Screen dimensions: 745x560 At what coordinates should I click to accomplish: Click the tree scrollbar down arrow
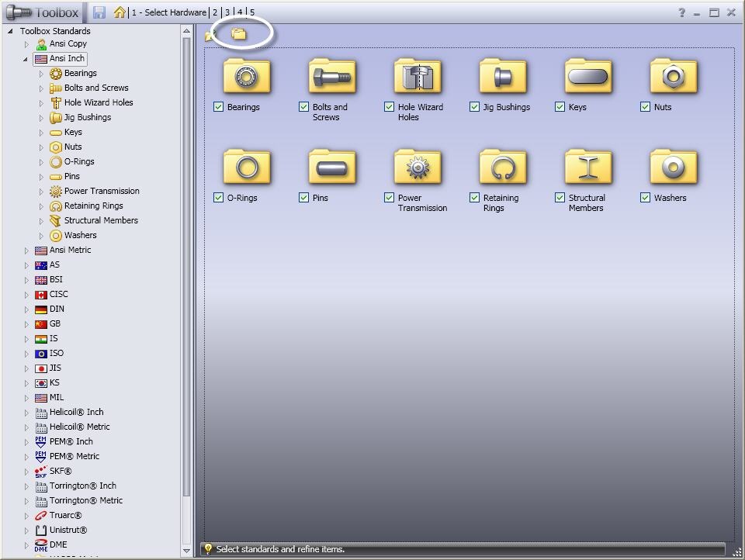[x=186, y=551]
